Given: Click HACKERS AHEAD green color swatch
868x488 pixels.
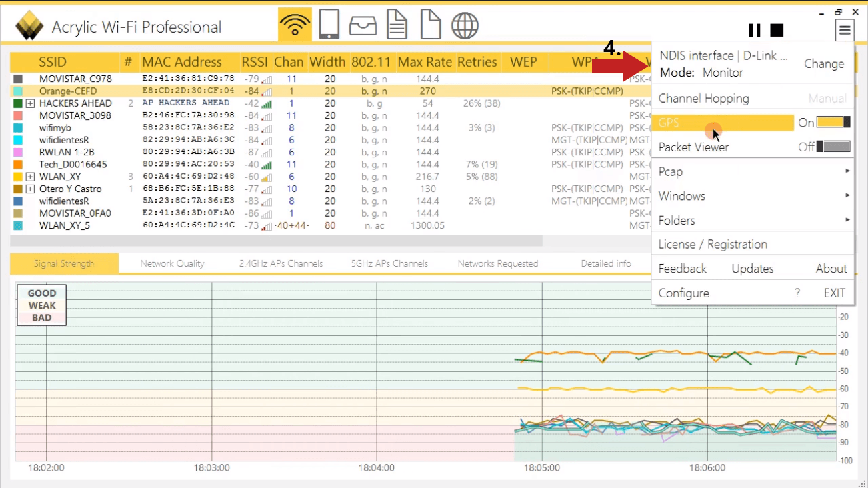Looking at the screenshot, I should pyautogui.click(x=18, y=103).
